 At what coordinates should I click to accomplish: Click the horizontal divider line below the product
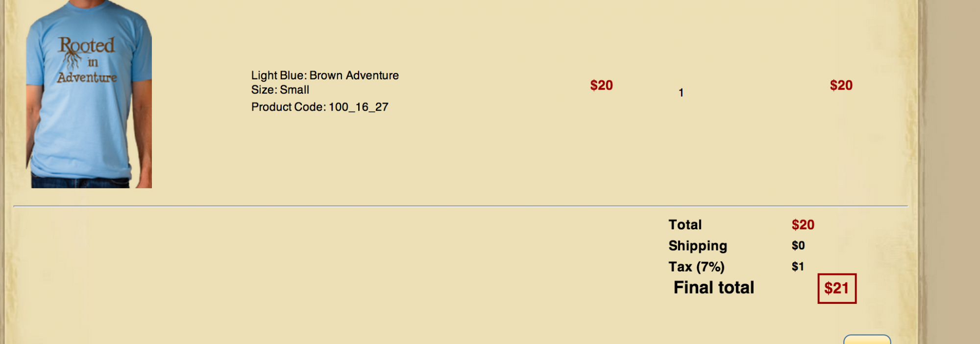(x=461, y=206)
